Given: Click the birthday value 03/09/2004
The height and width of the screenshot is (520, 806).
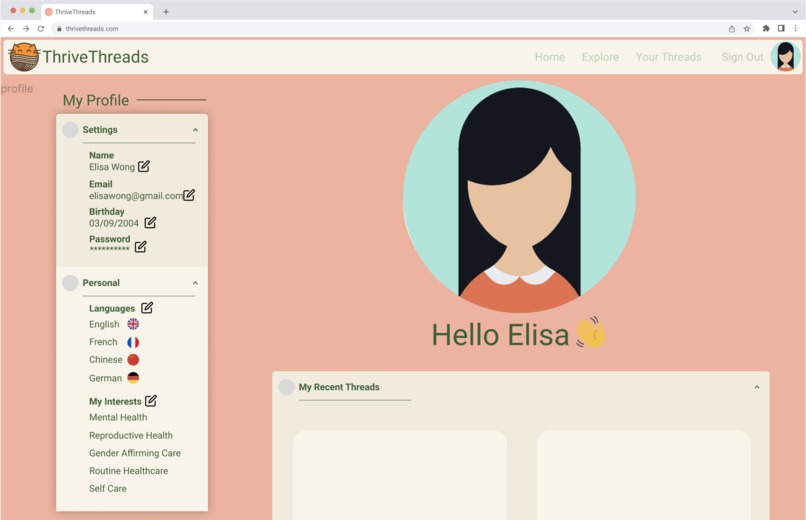Looking at the screenshot, I should pyautogui.click(x=114, y=223).
